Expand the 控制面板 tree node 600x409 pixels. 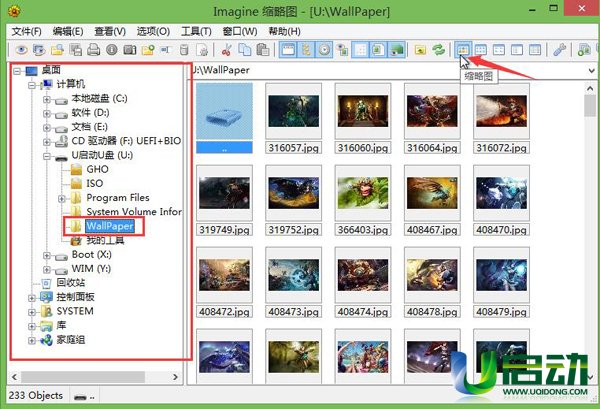point(32,298)
